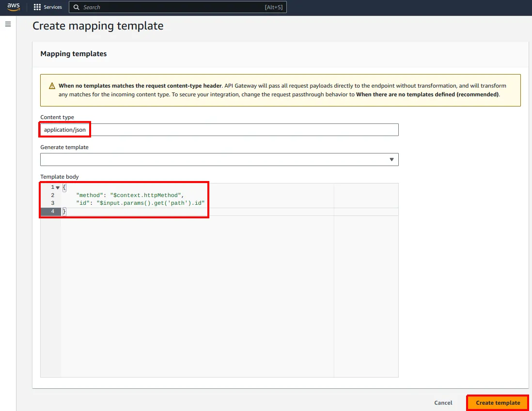Click the "id" key on line 3
This screenshot has width=532, height=411.
[x=83, y=203]
